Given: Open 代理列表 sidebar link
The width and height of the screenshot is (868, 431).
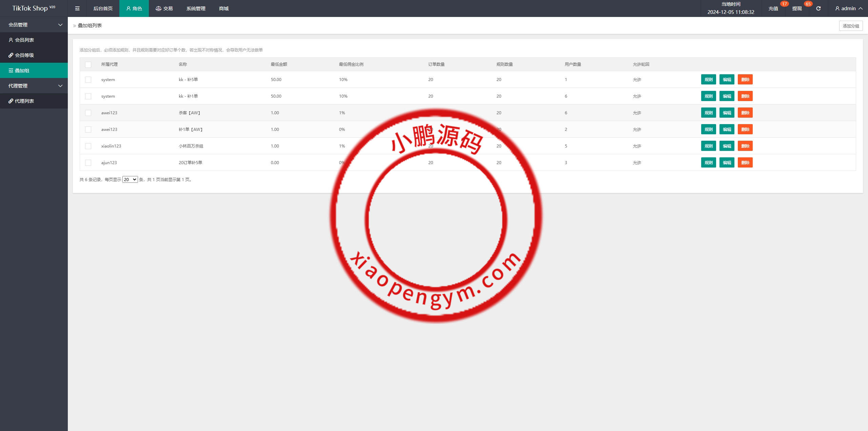Looking at the screenshot, I should tap(24, 101).
